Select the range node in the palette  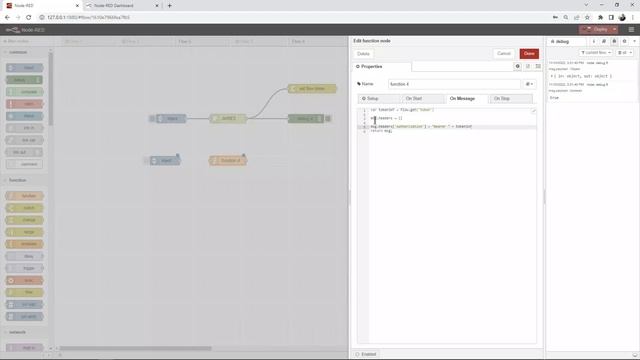pos(24,232)
